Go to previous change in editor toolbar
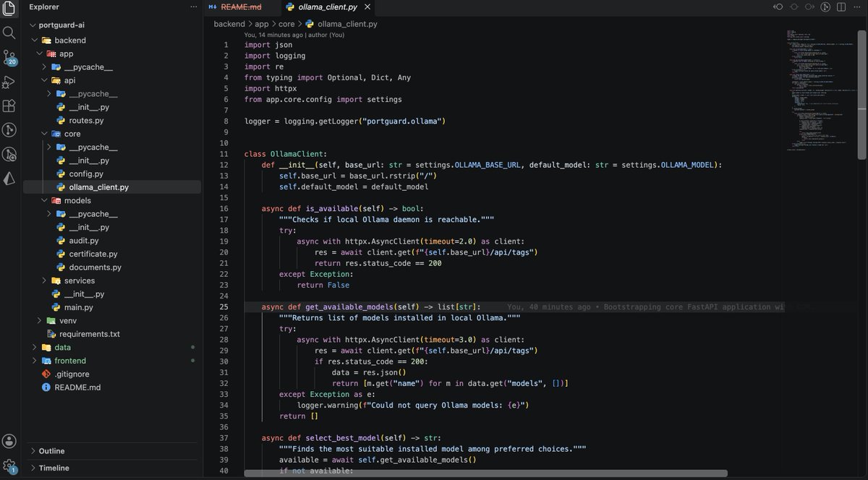This screenshot has width=868, height=480. pyautogui.click(x=778, y=7)
